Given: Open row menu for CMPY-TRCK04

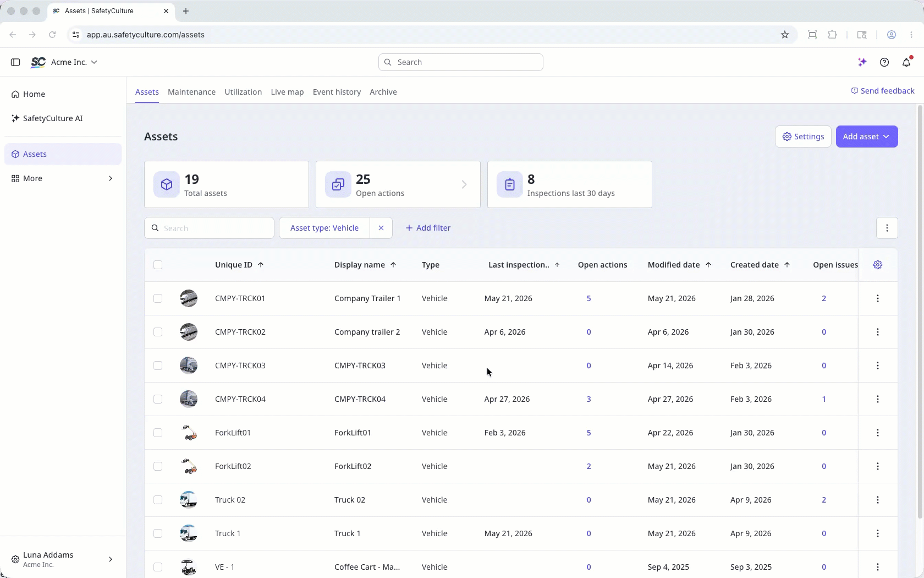Looking at the screenshot, I should point(878,399).
